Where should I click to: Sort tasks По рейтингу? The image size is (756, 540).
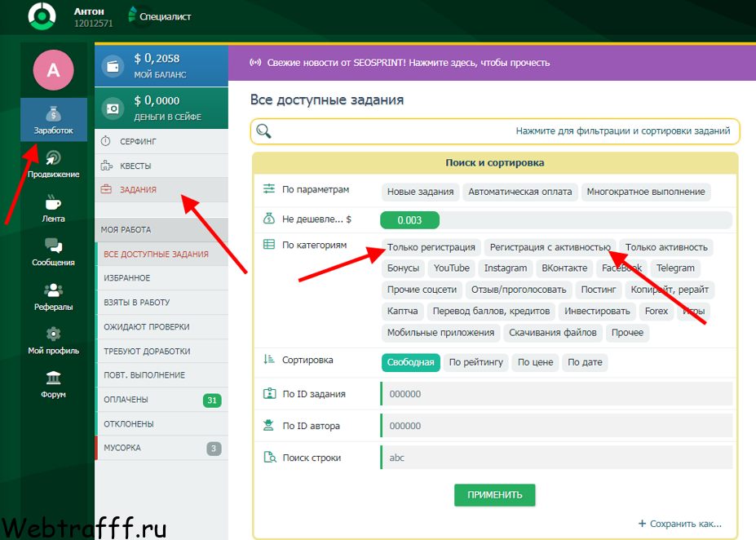pyautogui.click(x=476, y=362)
